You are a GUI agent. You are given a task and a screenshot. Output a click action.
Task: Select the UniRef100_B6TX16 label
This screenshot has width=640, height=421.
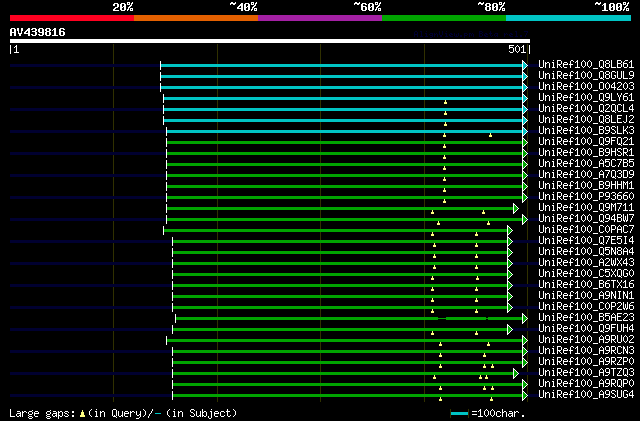coord(586,285)
